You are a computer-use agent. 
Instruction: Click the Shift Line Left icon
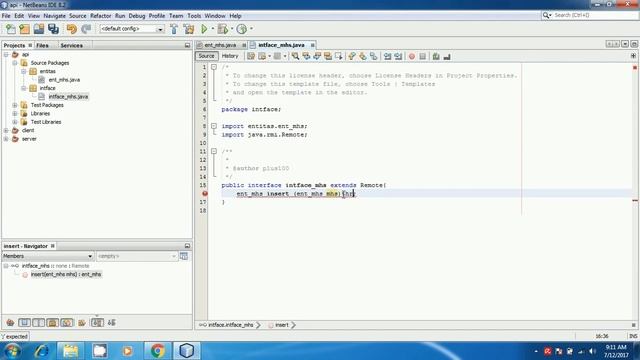pos(387,56)
